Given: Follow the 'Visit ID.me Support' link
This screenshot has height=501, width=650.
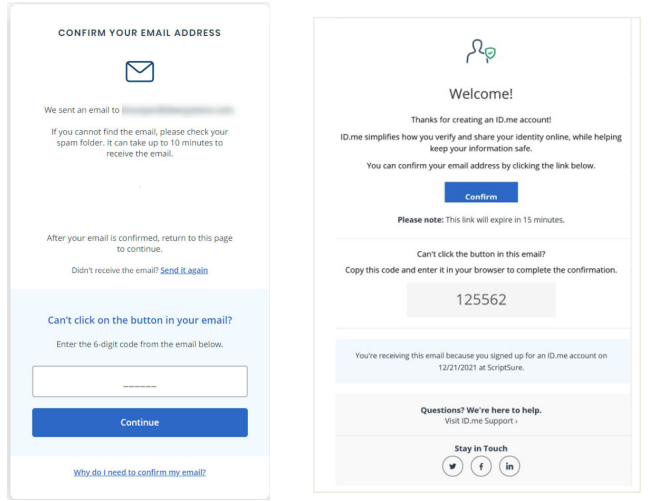Looking at the screenshot, I should pyautogui.click(x=481, y=421).
